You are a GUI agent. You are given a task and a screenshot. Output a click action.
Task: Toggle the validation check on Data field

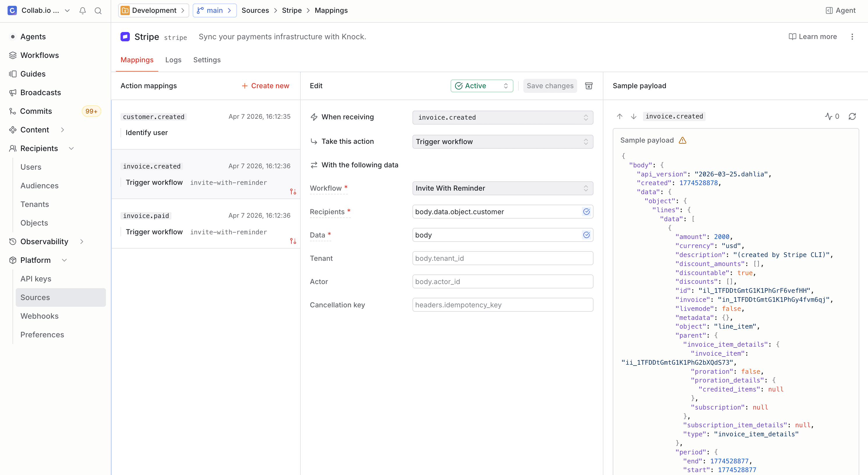click(586, 235)
